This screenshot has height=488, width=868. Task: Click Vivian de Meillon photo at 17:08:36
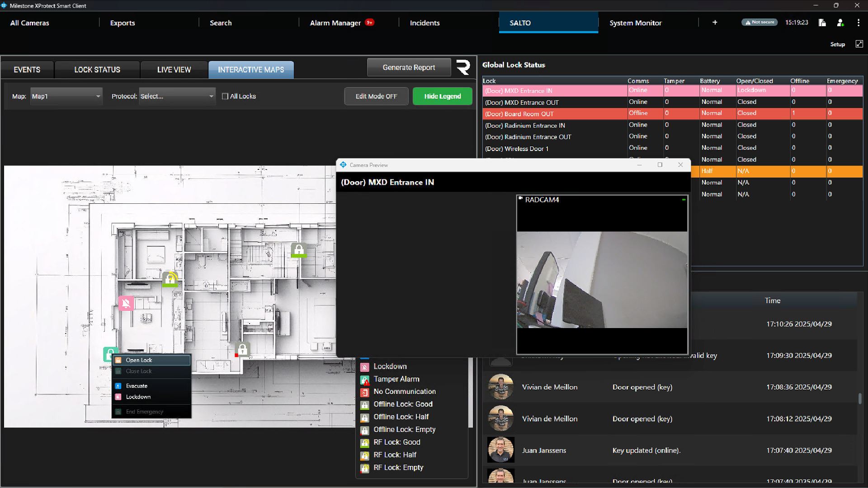(x=500, y=387)
